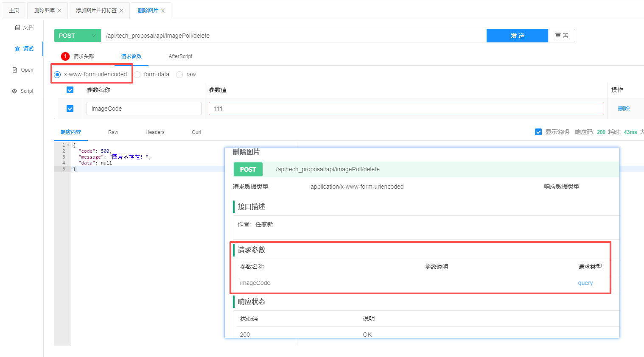Open the Headers response tab
Viewport: 644px width, 357px height.
coord(155,132)
